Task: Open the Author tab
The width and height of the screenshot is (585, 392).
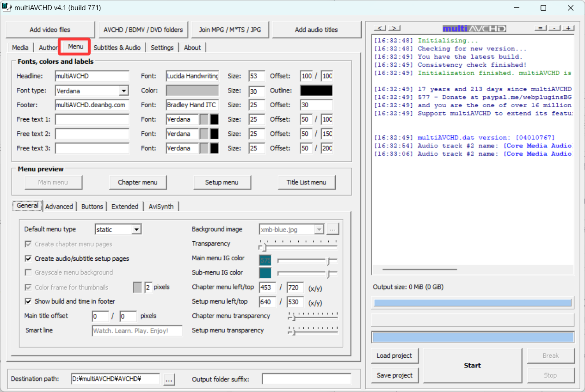Action: coord(48,48)
